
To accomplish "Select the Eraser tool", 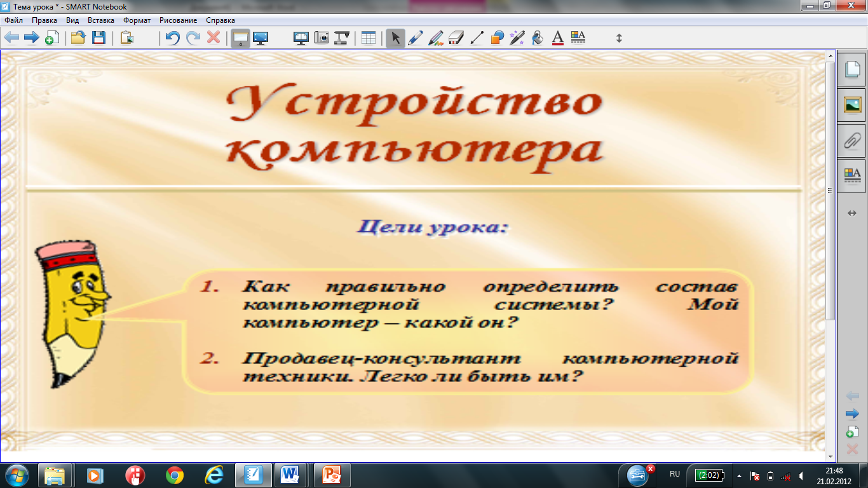I will tap(456, 37).
